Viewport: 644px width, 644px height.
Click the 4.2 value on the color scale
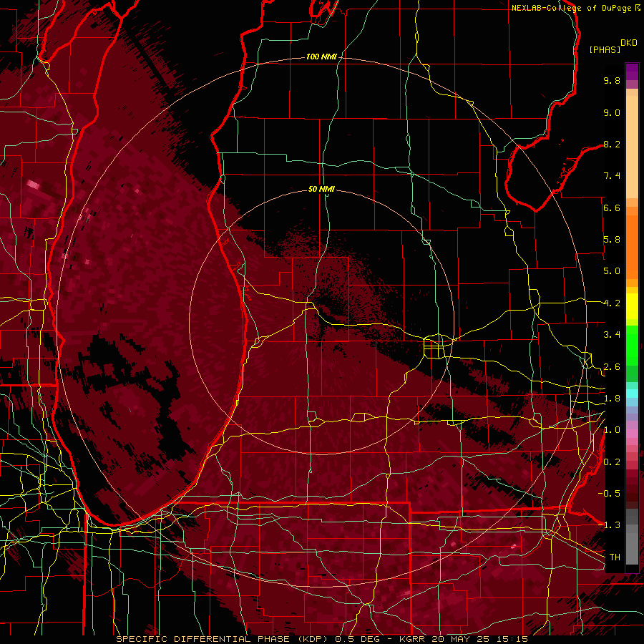pos(612,303)
